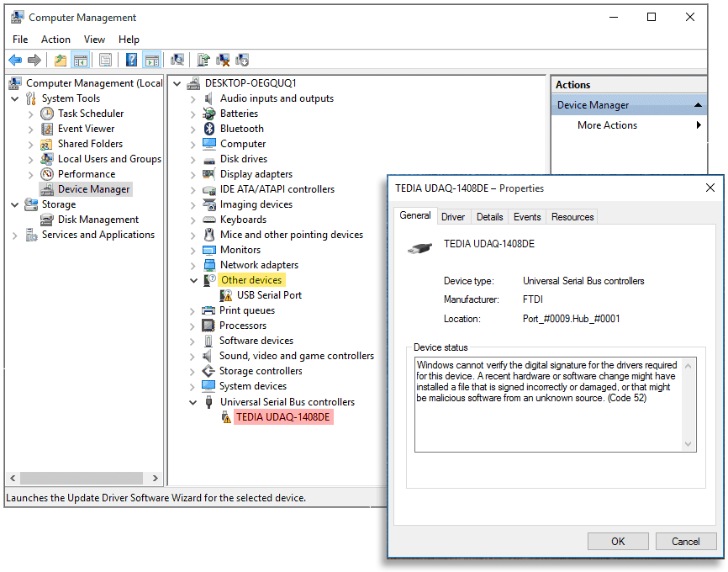Click the Up one level folder icon

point(60,60)
